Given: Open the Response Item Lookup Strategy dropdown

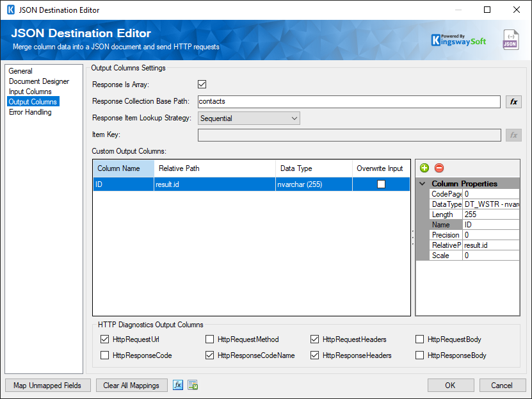Looking at the screenshot, I should (293, 118).
